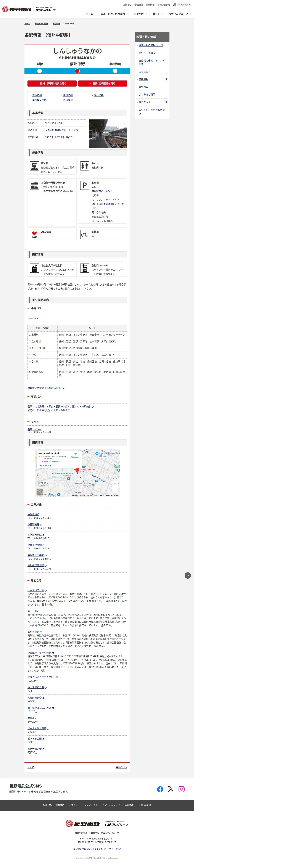
Task: Click the station platform photo
Action: pyautogui.click(x=108, y=133)
